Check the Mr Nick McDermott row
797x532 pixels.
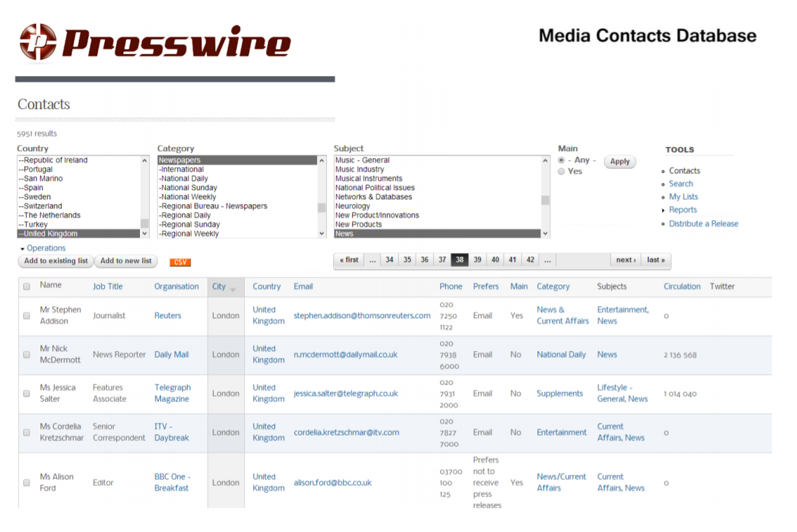[27, 354]
